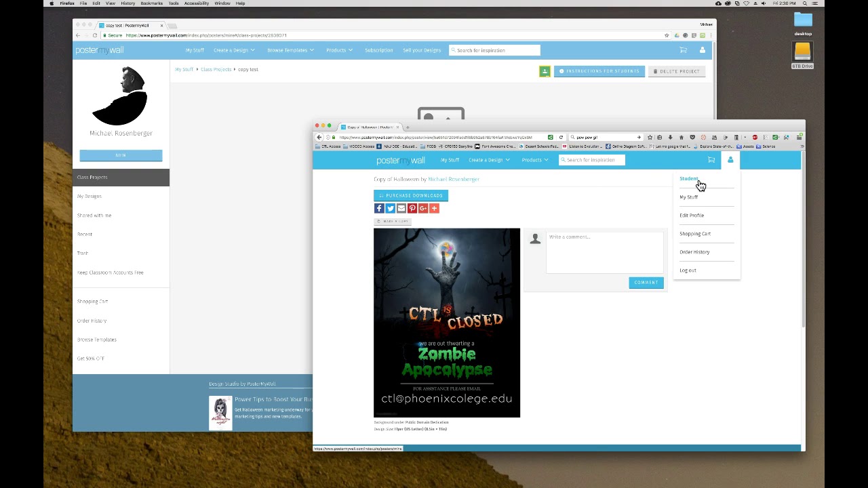Click Make a Copy button
Image resolution: width=868 pixels, height=488 pixels.
point(393,222)
